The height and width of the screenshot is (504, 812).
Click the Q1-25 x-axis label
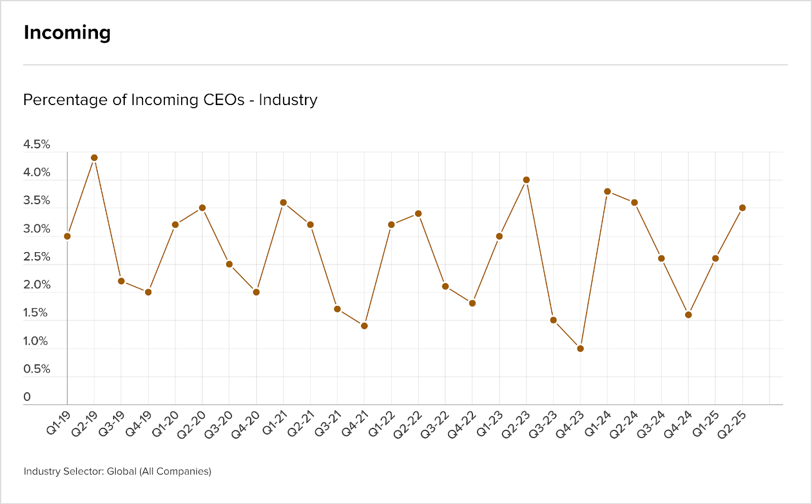coord(705,424)
